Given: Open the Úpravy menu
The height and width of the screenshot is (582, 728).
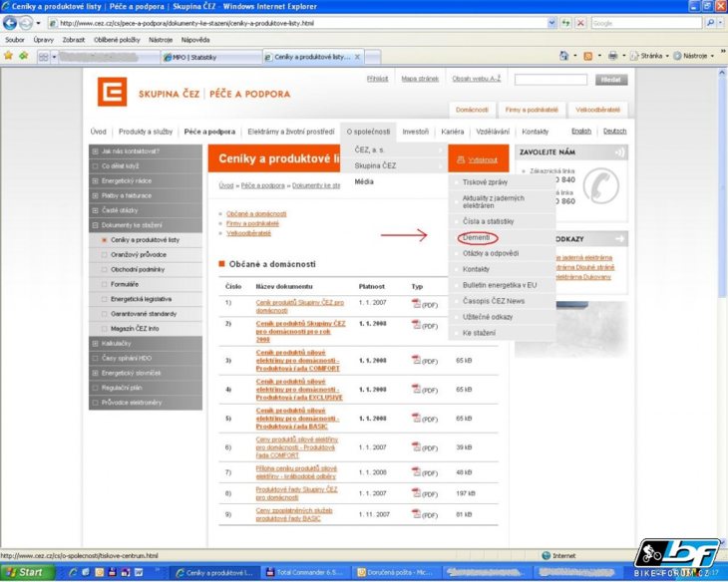Looking at the screenshot, I should [x=44, y=40].
